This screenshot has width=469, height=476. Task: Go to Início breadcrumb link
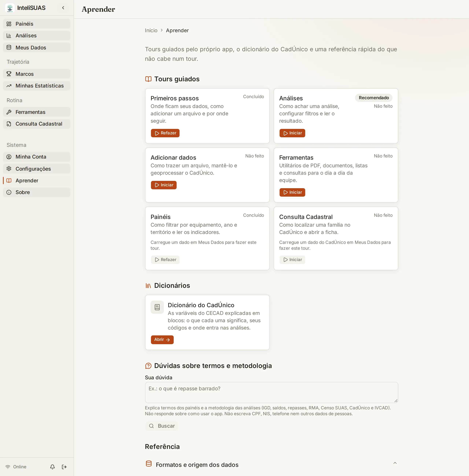[x=151, y=31]
